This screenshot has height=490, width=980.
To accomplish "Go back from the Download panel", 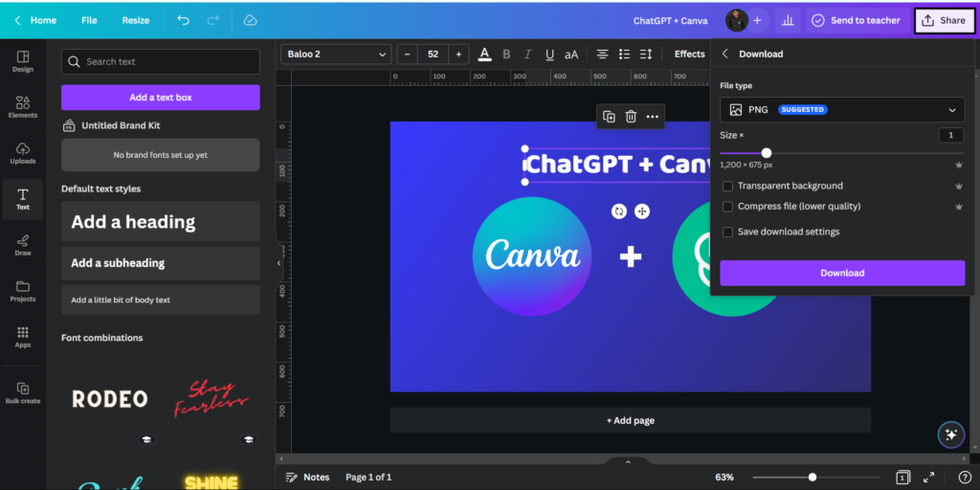I will 725,54.
